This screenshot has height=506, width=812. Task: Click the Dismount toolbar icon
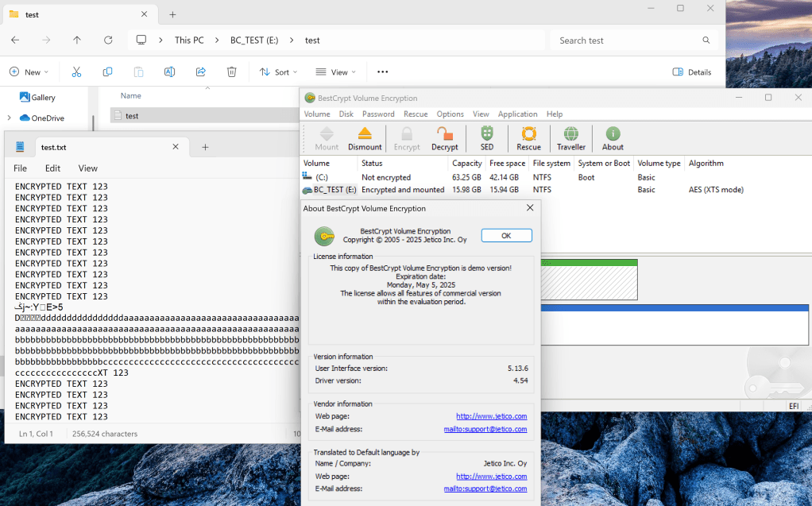(x=365, y=137)
